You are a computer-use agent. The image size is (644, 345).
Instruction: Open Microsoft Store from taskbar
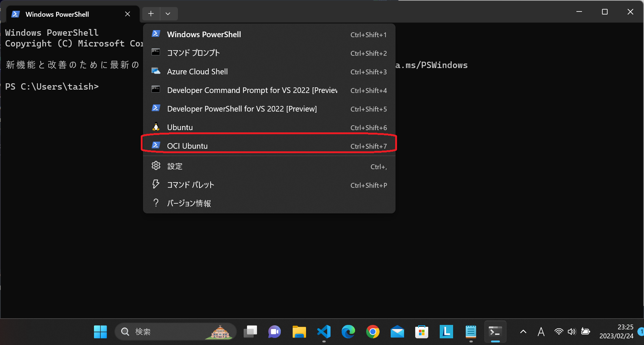pyautogui.click(x=422, y=332)
